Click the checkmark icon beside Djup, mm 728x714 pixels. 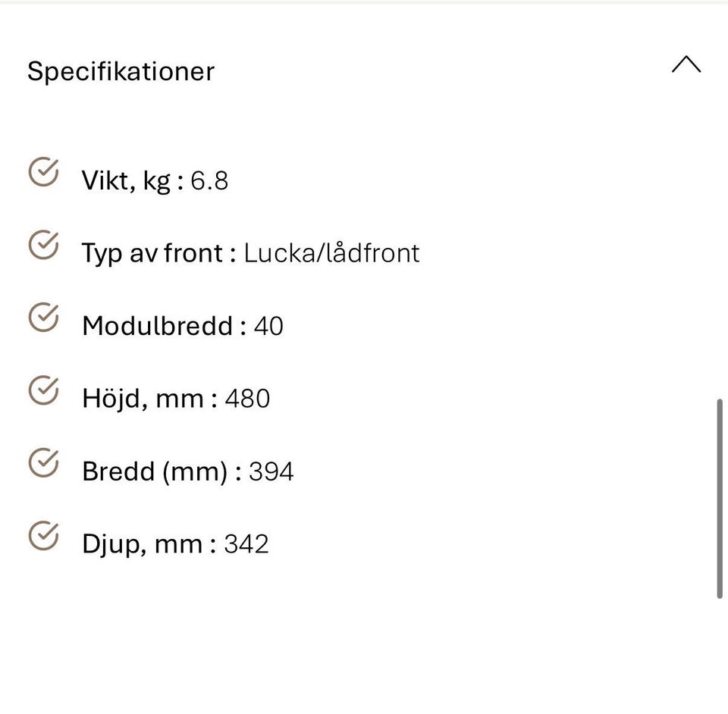point(44,536)
